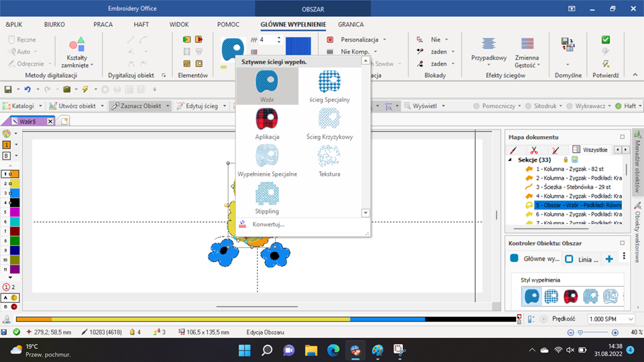This screenshot has width=644, height=362.
Task: Pick the Stippling fill style
Action: click(267, 196)
